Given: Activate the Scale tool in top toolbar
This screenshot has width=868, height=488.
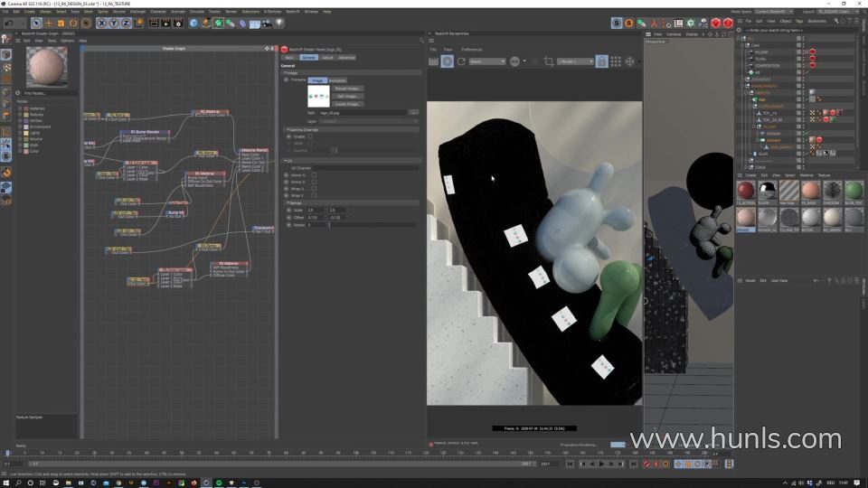Looking at the screenshot, I should [61, 23].
